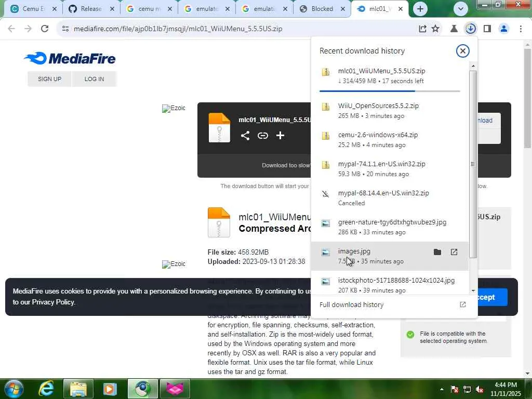Open the Chrome labs flask icon
This screenshot has width=532, height=399.
tap(454, 29)
